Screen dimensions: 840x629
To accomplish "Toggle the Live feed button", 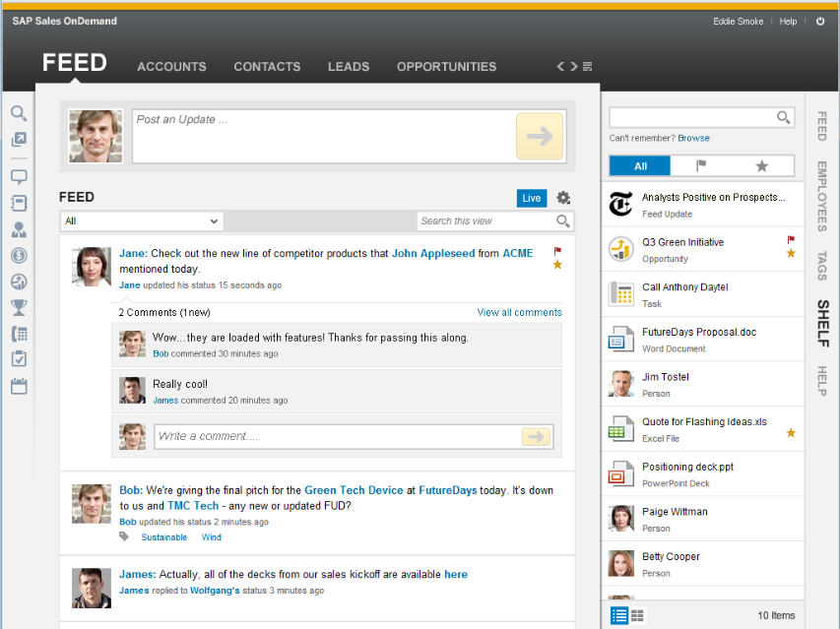I will coord(532,198).
